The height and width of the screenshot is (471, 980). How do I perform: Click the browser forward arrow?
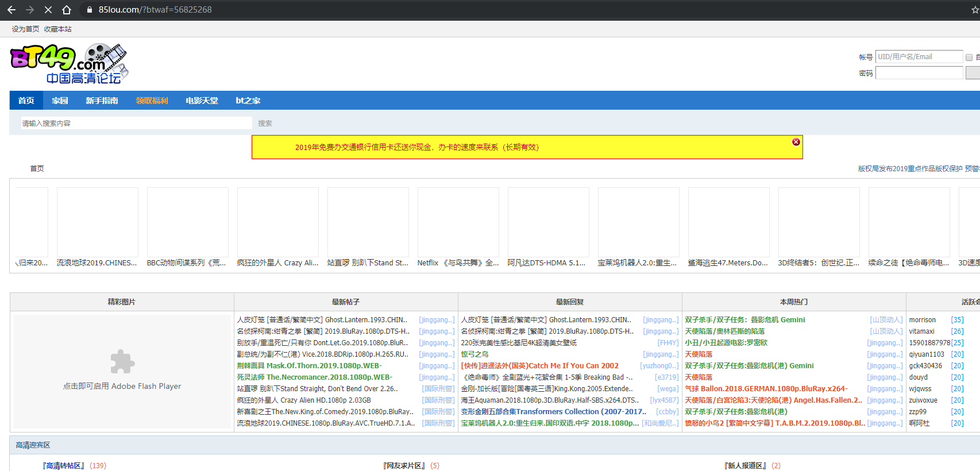30,10
